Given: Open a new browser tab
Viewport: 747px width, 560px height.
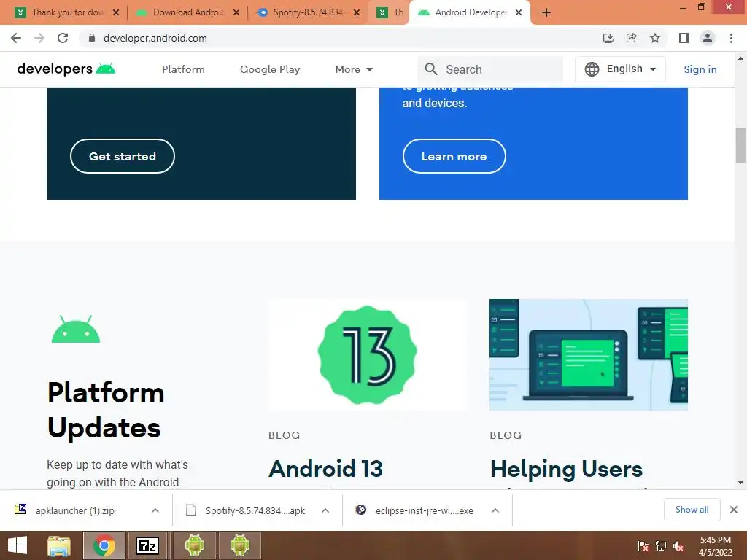Looking at the screenshot, I should pos(546,12).
